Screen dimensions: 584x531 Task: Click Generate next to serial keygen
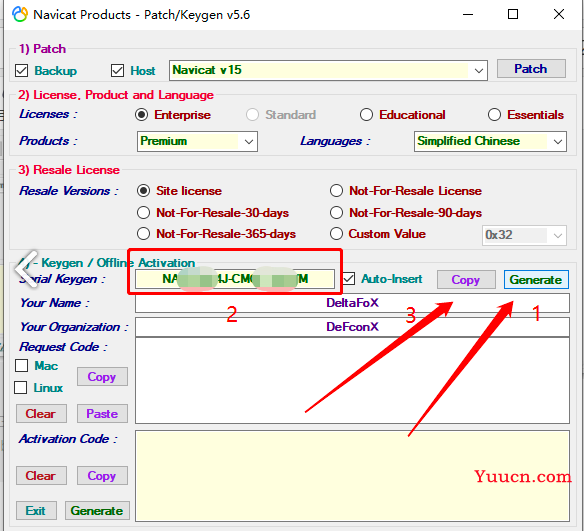(x=536, y=280)
